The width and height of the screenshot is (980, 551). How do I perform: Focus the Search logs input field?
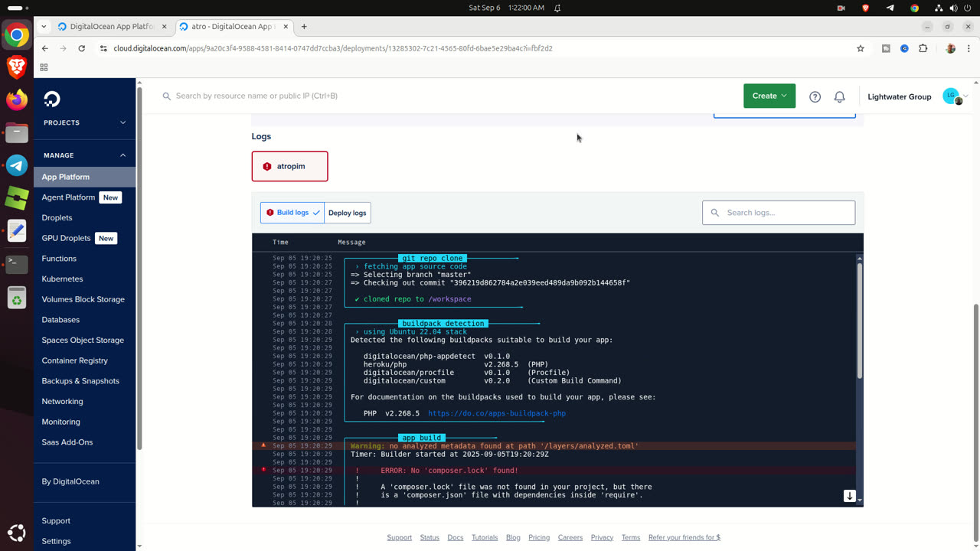(x=779, y=213)
